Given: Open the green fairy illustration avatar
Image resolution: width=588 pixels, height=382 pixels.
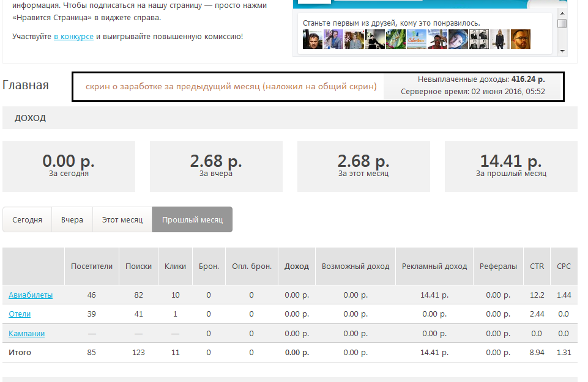Looking at the screenshot, I should pos(396,39).
